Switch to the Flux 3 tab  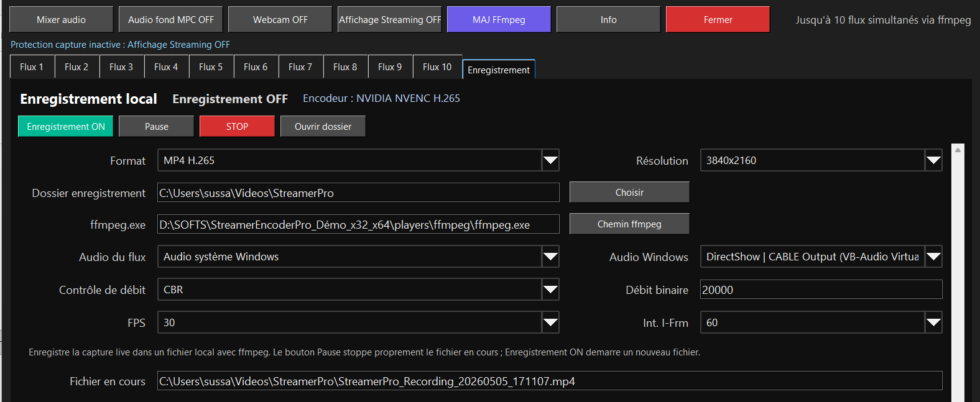[x=122, y=66]
